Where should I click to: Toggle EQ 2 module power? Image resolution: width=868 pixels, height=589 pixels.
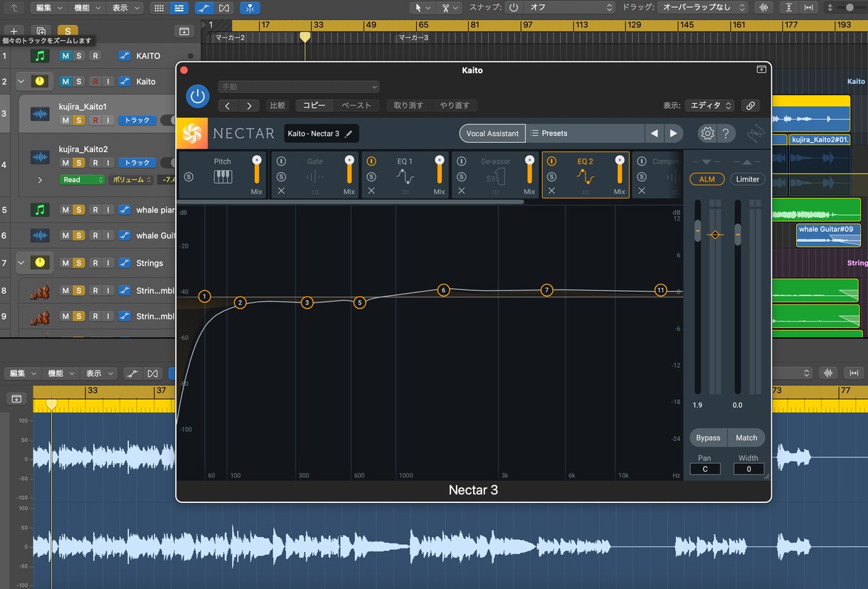coord(551,161)
